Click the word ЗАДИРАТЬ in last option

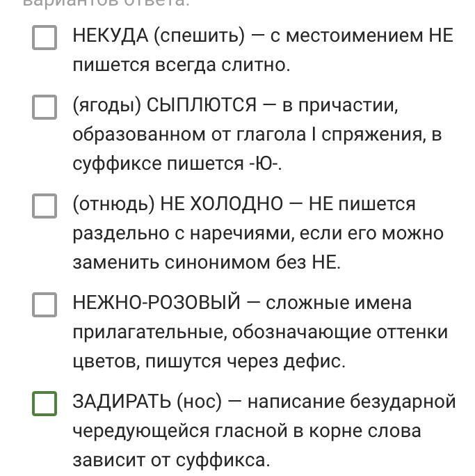point(122,402)
